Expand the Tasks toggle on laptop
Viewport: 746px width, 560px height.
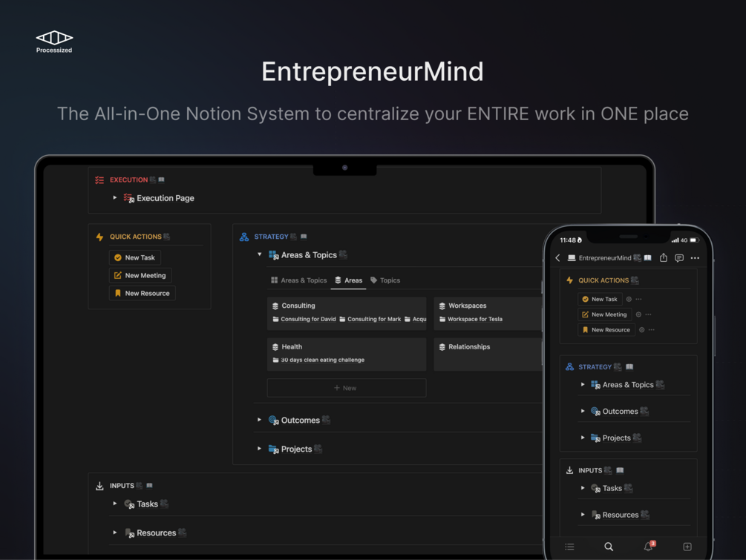(x=114, y=504)
